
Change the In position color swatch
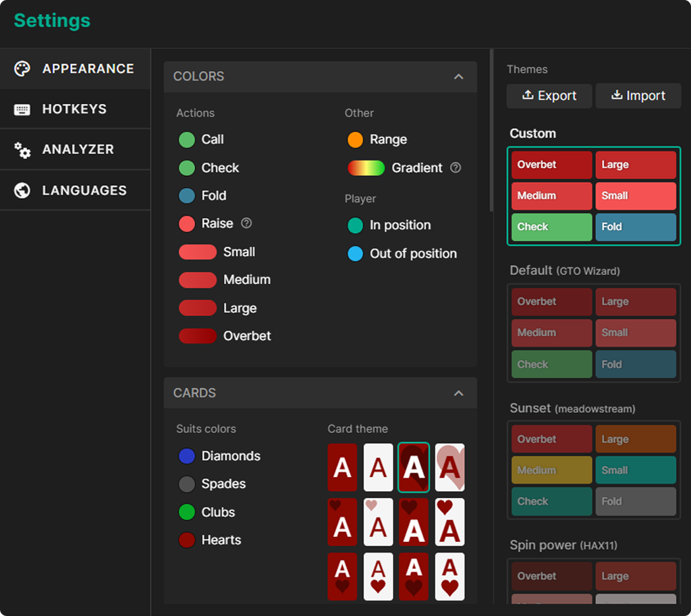[x=355, y=225]
